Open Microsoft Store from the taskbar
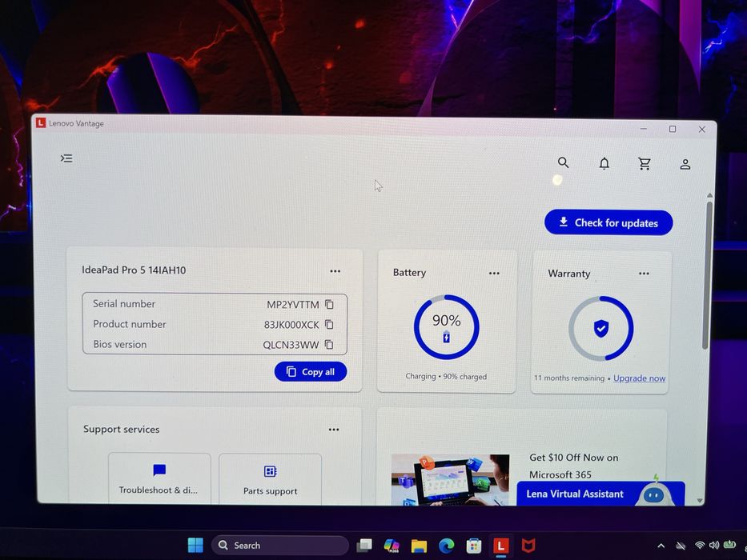The image size is (747, 560). 473,546
